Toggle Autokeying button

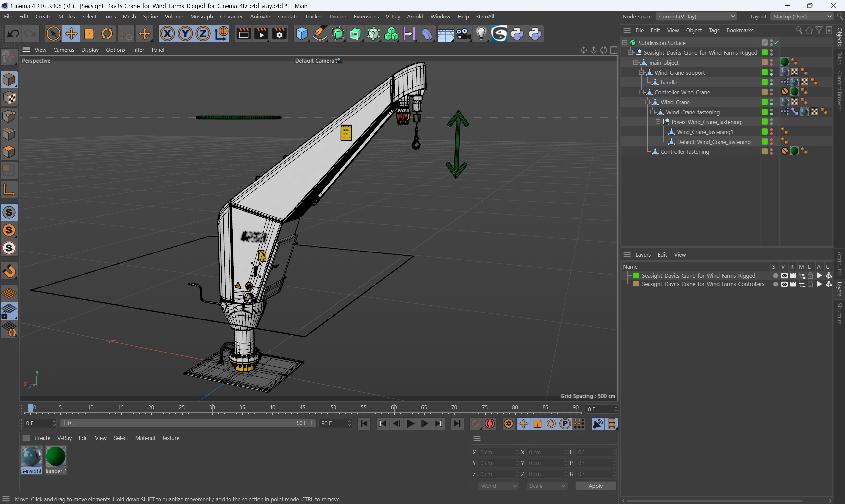click(x=490, y=423)
